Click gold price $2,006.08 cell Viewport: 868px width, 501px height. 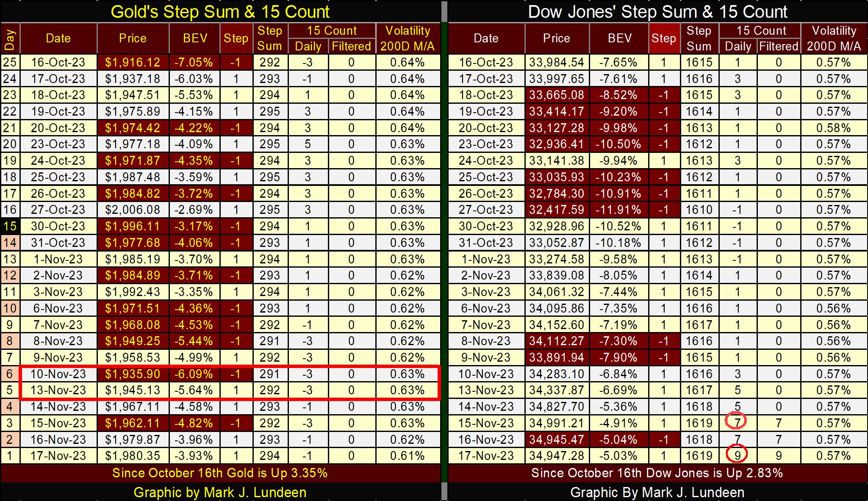click(x=133, y=210)
